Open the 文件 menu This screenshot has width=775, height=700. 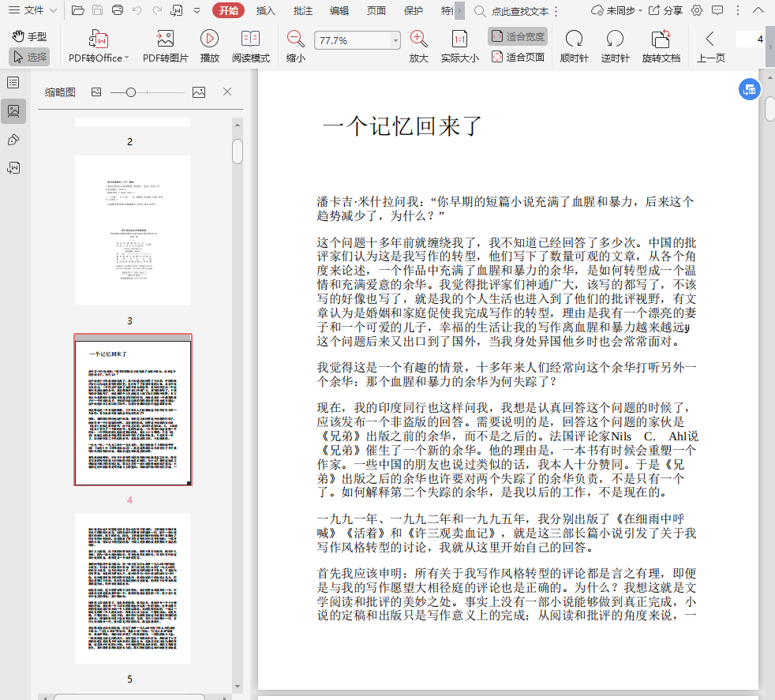pos(32,10)
